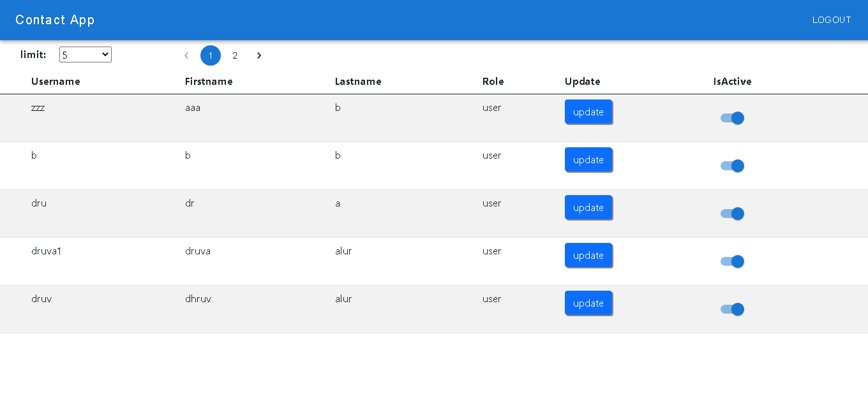Select page 2 of results
The height and width of the screenshot is (408, 868).
point(235,55)
